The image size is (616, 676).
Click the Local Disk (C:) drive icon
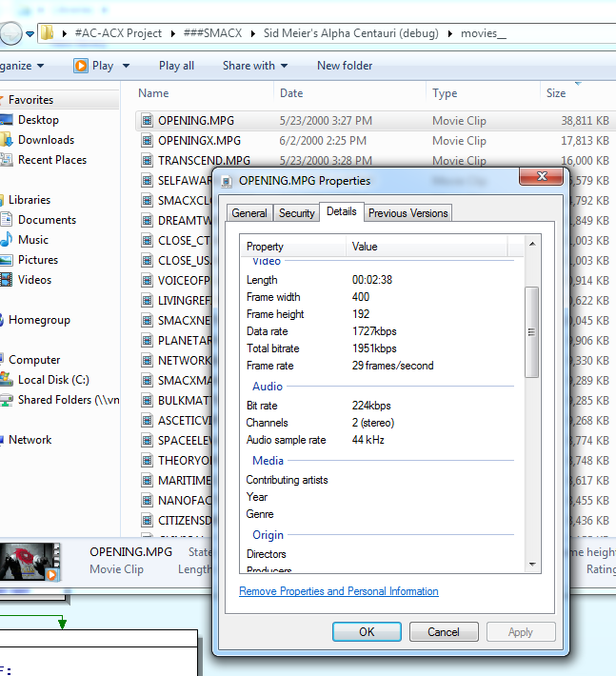click(x=5, y=380)
